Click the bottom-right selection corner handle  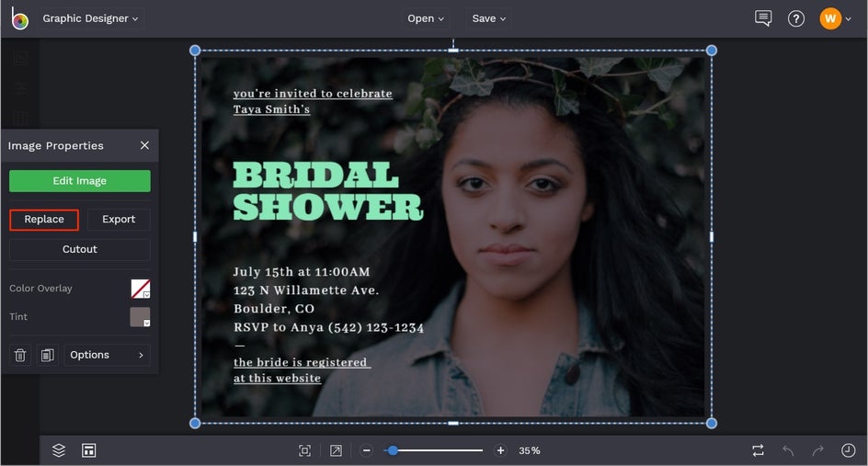pos(712,424)
